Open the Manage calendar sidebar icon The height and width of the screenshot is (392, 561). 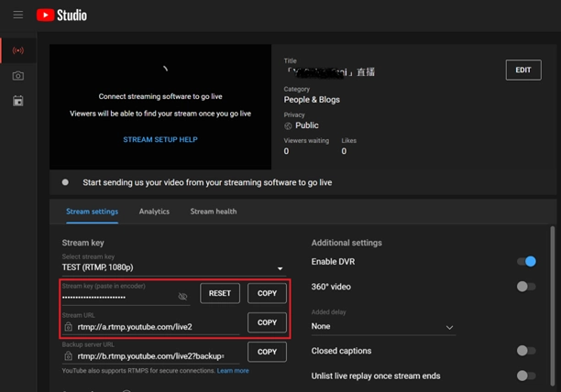tap(18, 101)
